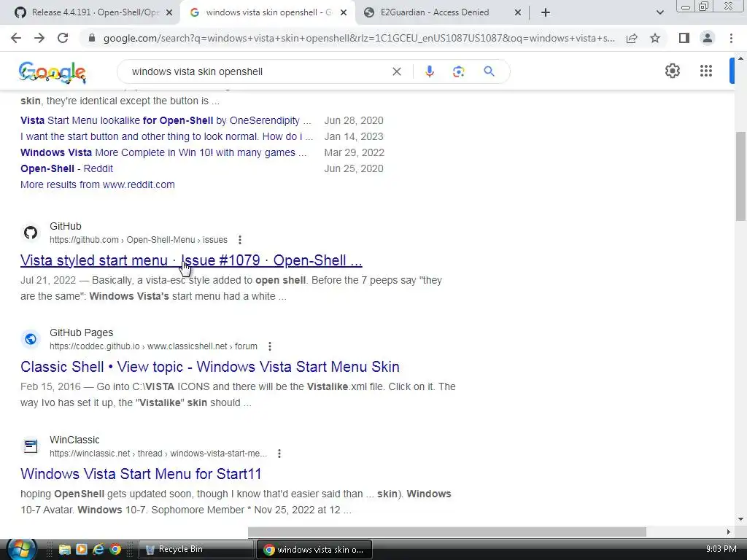Viewport: 747px width, 560px height.
Task: Launch Windows Media Player from quick launch
Action: click(82, 550)
